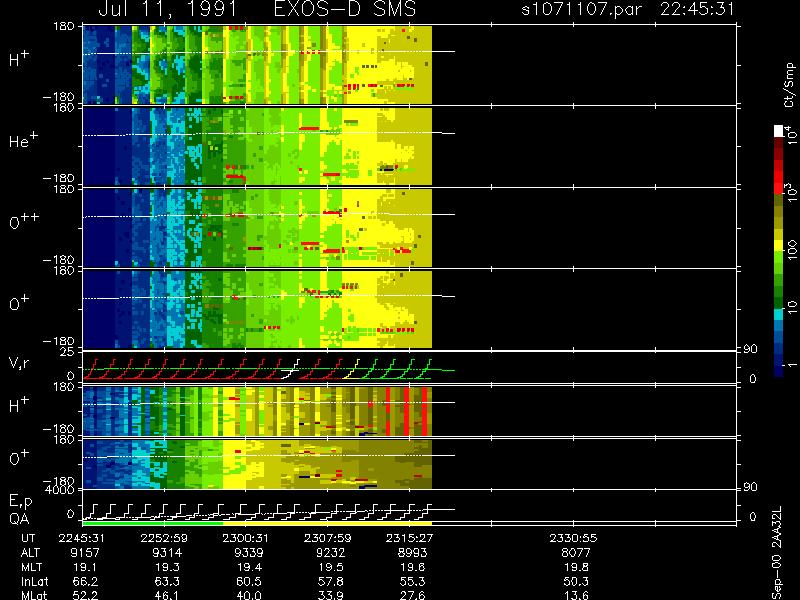Select the O+ label below O++
This screenshot has height=600, width=800.
[x=19, y=303]
